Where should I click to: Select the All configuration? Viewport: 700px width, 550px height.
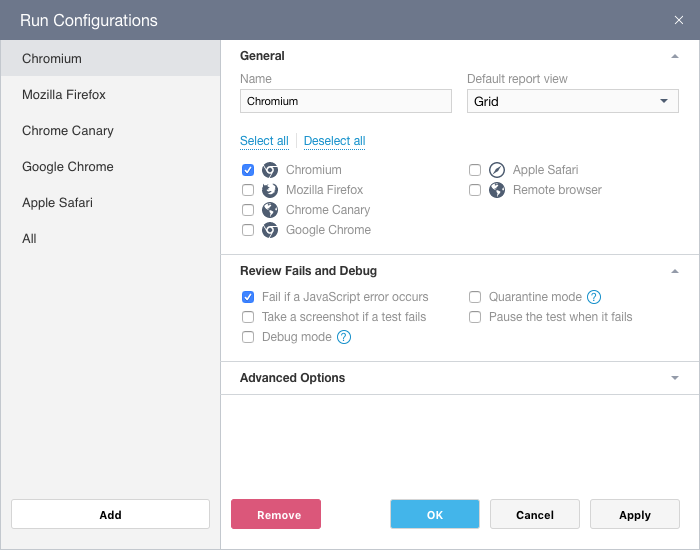click(x=110, y=238)
